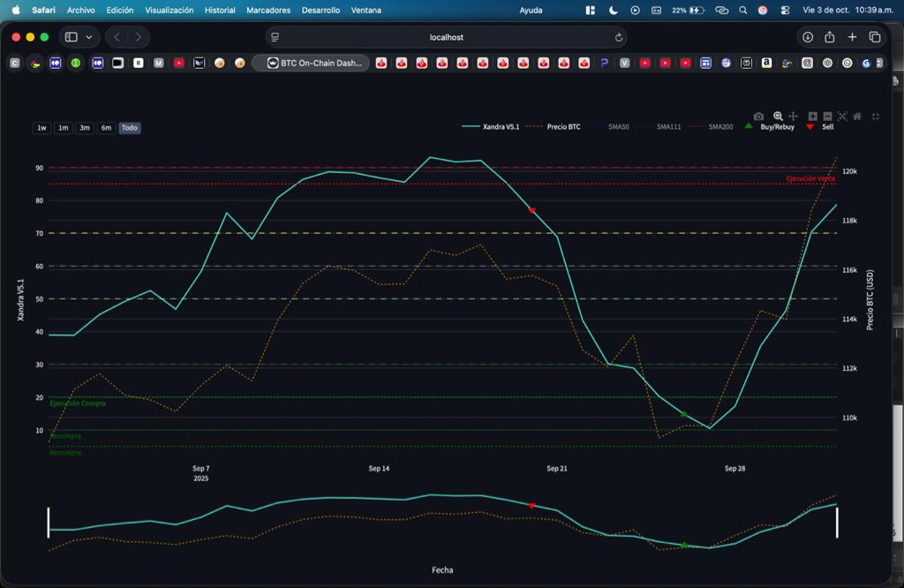This screenshot has height=588, width=904.
Task: Click the Siri icon in menu bar
Action: [x=763, y=11]
